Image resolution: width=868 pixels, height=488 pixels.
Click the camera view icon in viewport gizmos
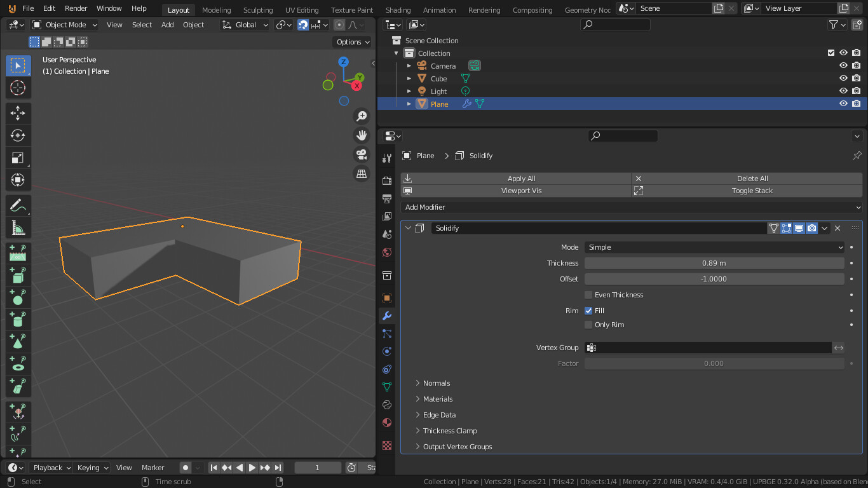[x=361, y=154]
